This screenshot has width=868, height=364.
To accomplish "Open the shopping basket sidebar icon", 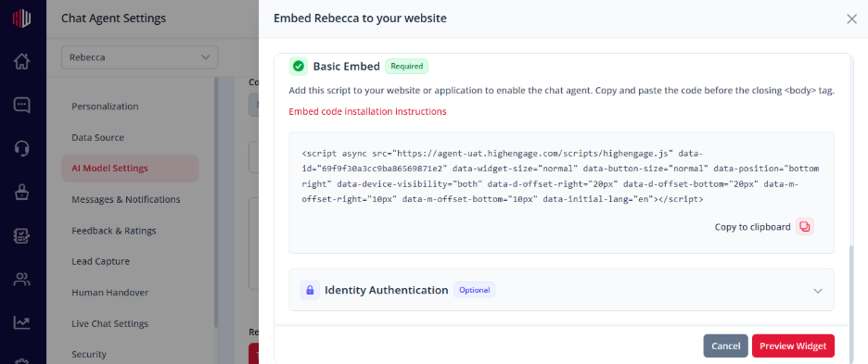I will tap(22, 192).
